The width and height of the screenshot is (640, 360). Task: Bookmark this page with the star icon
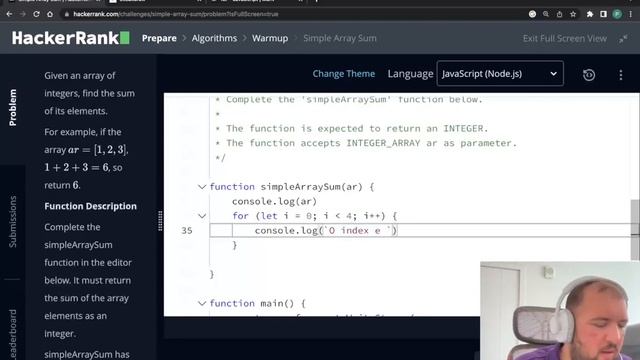pyautogui.click(x=573, y=14)
